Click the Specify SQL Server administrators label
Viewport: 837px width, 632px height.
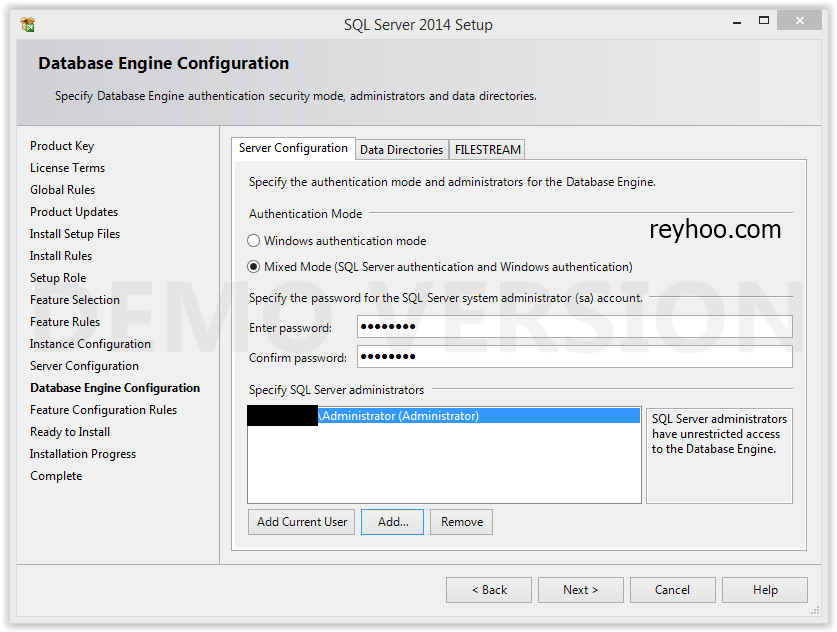coord(336,390)
